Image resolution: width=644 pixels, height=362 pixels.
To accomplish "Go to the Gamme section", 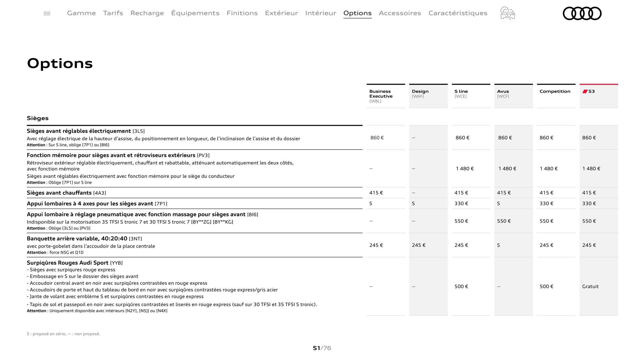I will coord(82,13).
